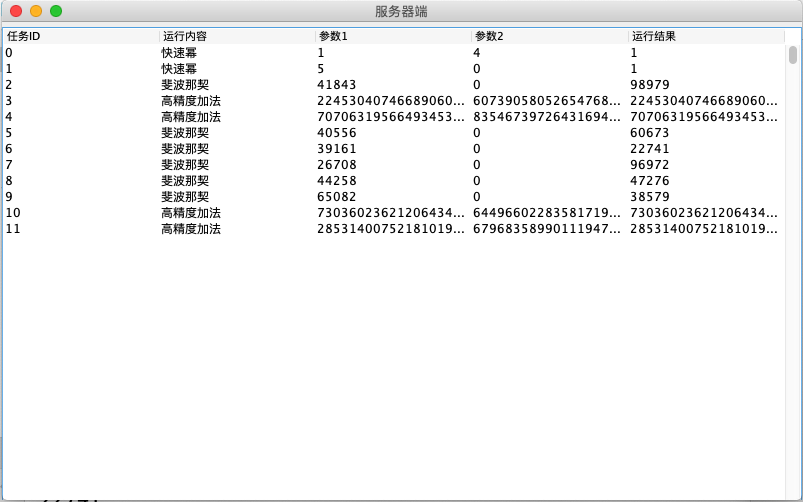Select task ID 4 cell
Screen dimensions: 803x502
(x=81, y=117)
